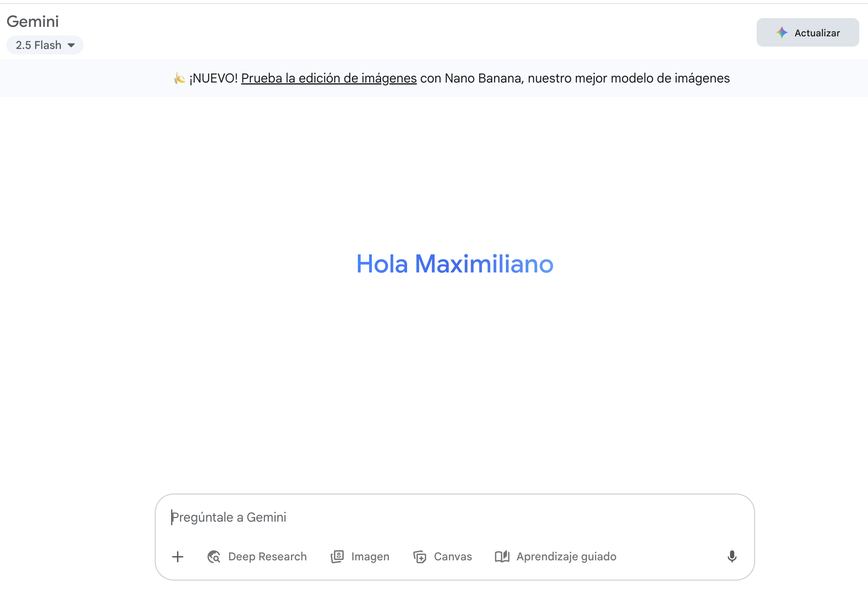This screenshot has width=868, height=601.
Task: Click the Canvas document icon
Action: click(x=420, y=557)
